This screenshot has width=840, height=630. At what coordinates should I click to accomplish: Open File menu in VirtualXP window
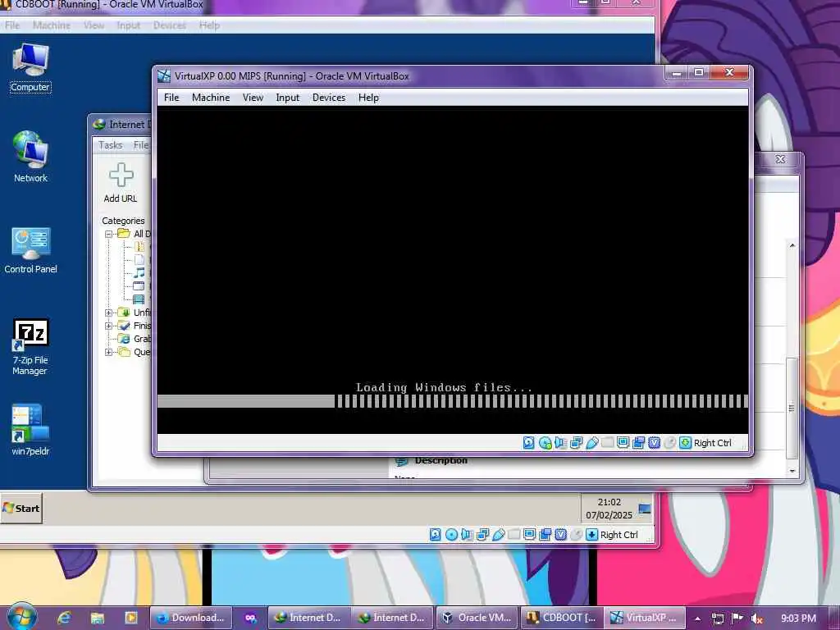tap(171, 98)
